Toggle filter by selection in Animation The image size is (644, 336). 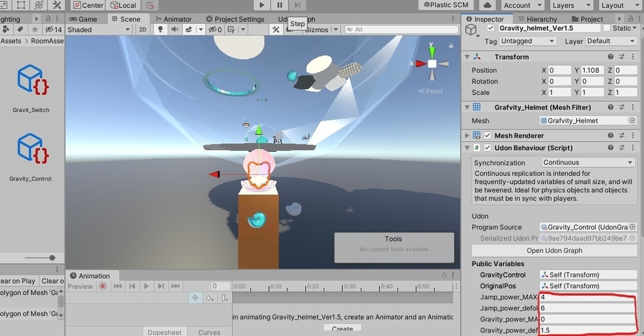click(195, 298)
